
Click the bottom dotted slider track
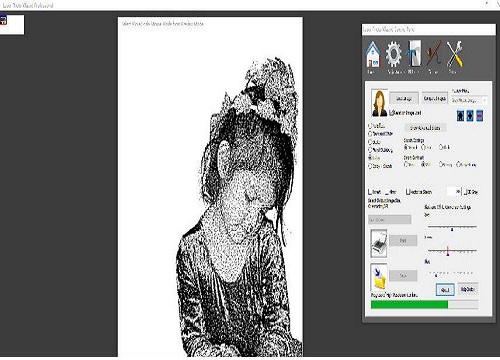click(x=452, y=274)
